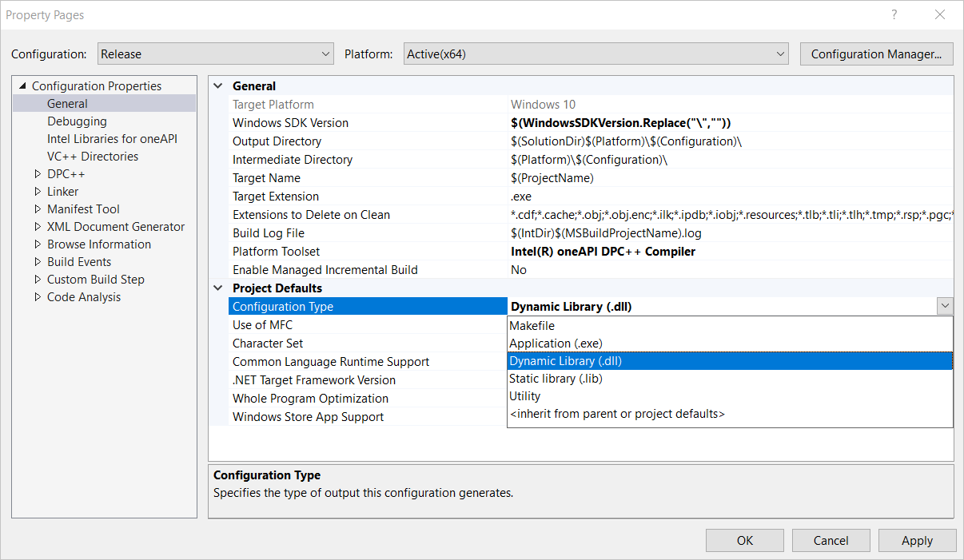
Task: Click the Help question mark icon
Action: [x=893, y=14]
